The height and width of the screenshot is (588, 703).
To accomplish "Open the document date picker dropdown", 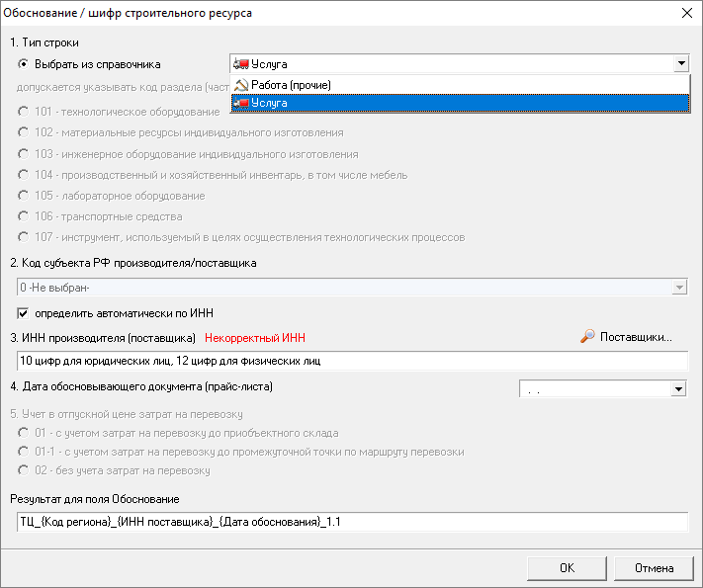I will [x=679, y=389].
